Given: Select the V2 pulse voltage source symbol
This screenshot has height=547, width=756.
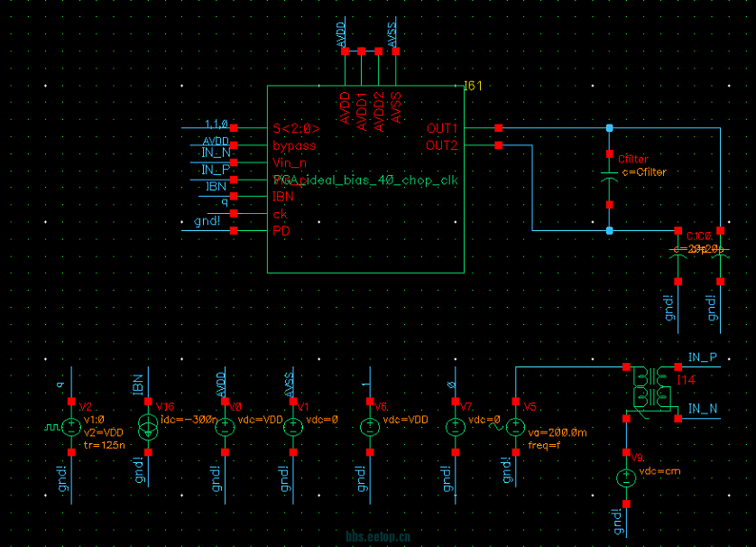Looking at the screenshot, I should tap(70, 427).
